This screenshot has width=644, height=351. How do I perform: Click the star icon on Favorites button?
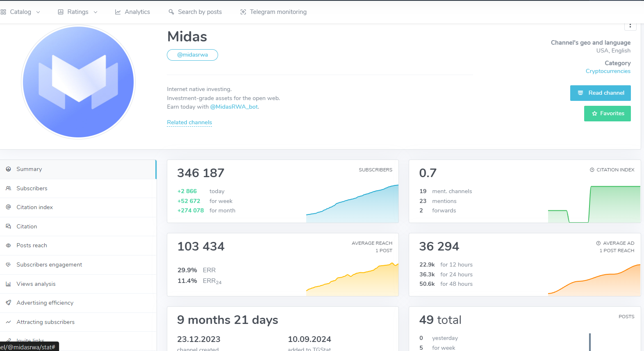pos(594,114)
